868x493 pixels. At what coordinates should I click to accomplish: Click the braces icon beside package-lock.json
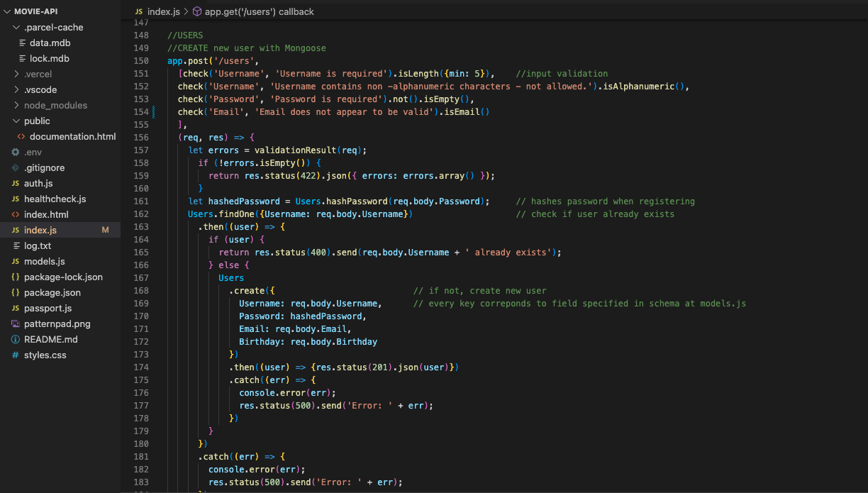[16, 277]
